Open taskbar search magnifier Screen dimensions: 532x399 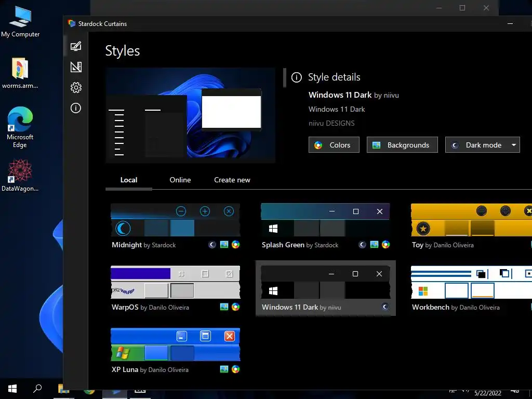pos(37,389)
